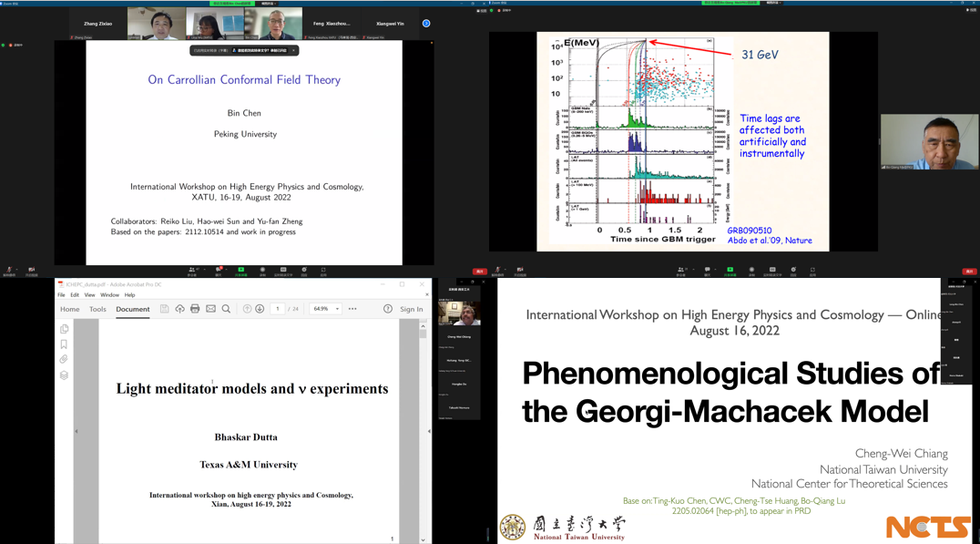
Task: Open the View menu in Acrobat
Action: click(89, 295)
